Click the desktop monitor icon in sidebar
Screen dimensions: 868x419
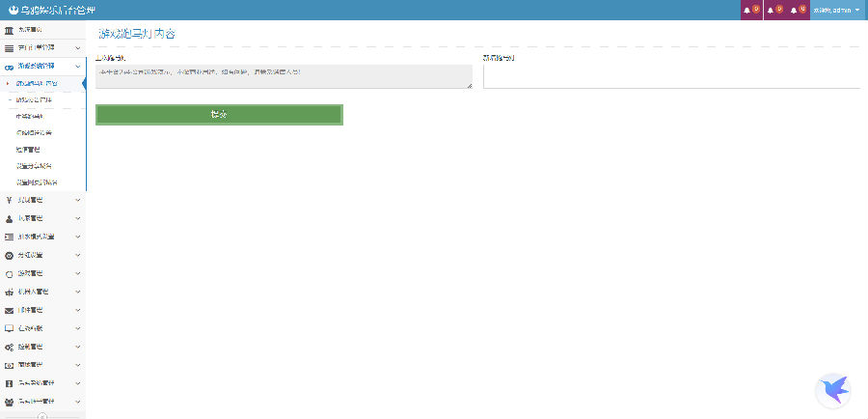[9, 328]
